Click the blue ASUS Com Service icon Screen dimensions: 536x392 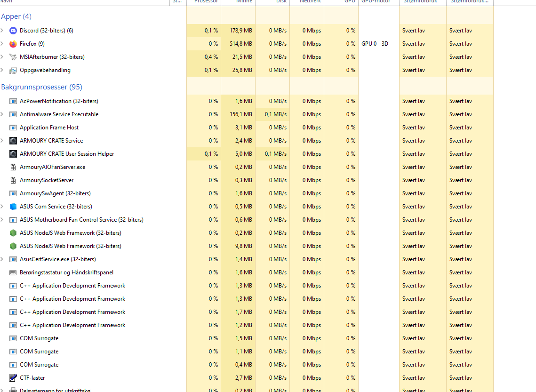[x=13, y=207]
